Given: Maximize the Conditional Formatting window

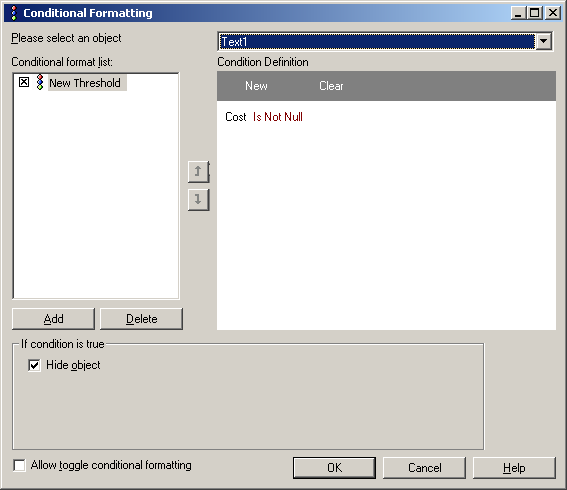Looking at the screenshot, I should 535,13.
